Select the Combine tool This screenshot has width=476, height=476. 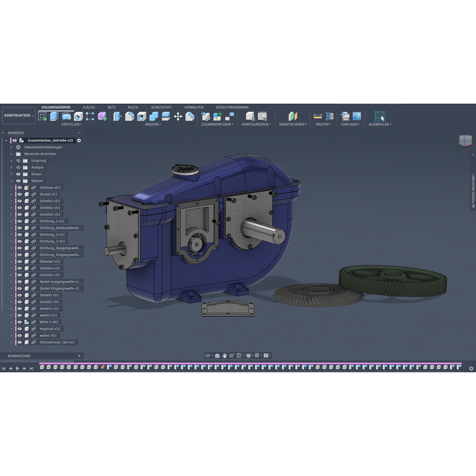coord(154,116)
